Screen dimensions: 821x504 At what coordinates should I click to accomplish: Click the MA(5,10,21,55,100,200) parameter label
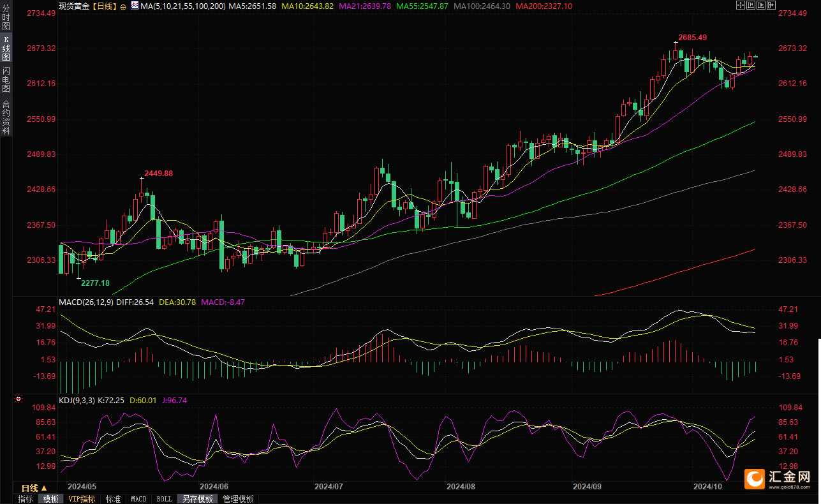(182, 6)
